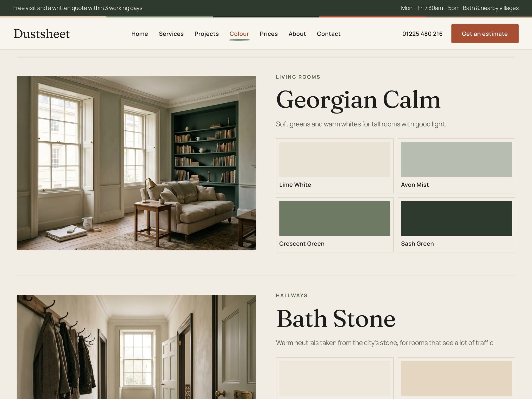532x399 pixels.
Task: Open the Prices navigation link
Action: click(x=269, y=34)
